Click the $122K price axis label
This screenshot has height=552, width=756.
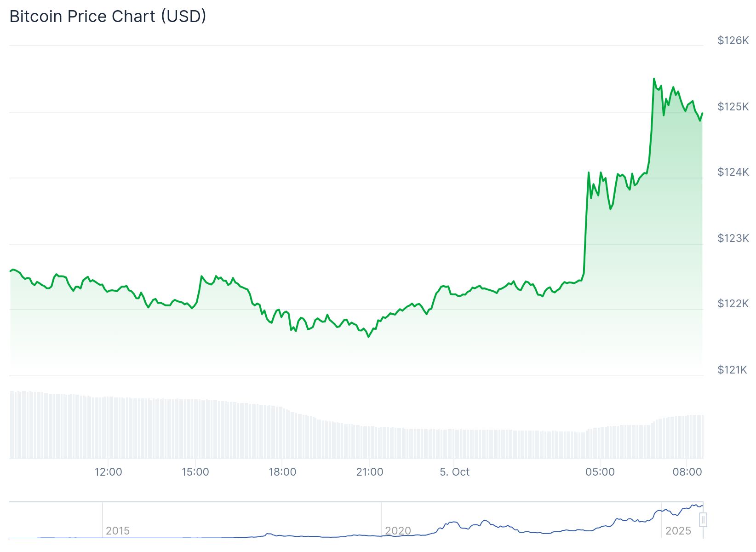(733, 304)
